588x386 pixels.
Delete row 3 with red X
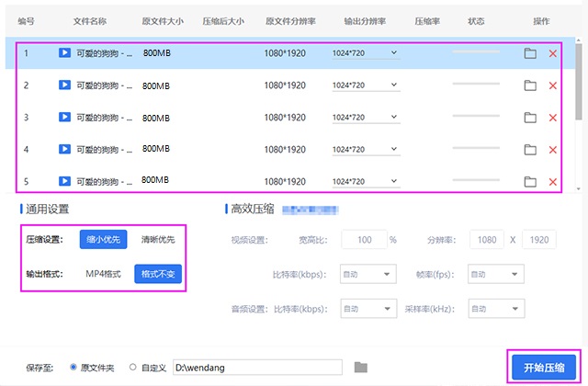coord(553,118)
